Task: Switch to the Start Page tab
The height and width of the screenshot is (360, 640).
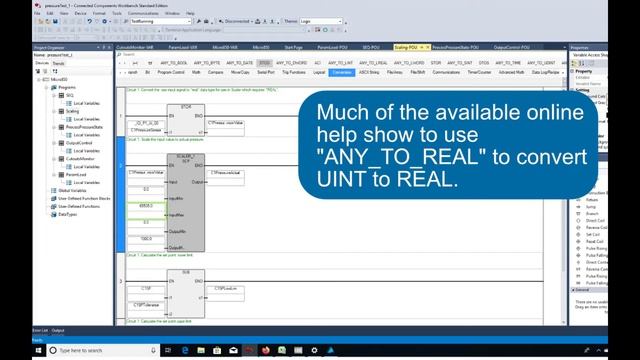Action: (x=293, y=47)
